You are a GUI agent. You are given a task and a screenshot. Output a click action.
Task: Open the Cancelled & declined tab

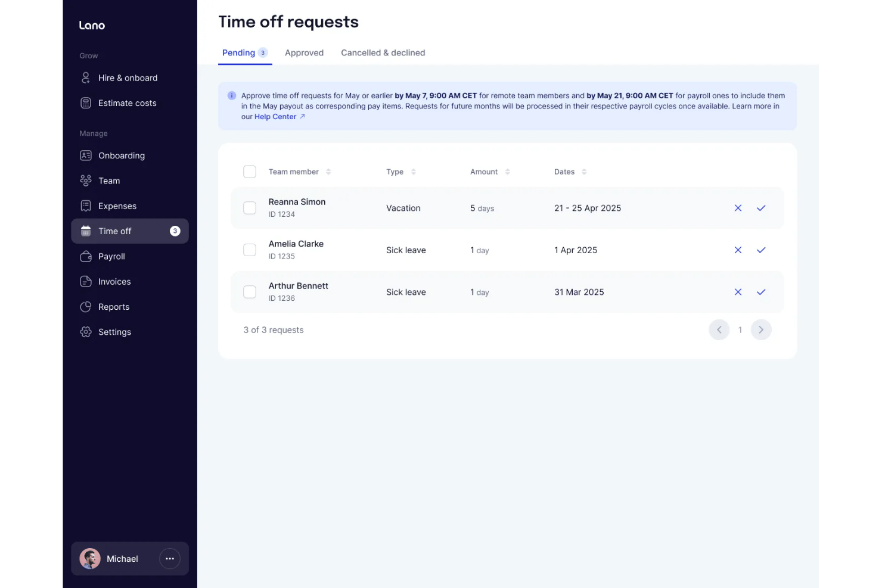(x=383, y=52)
